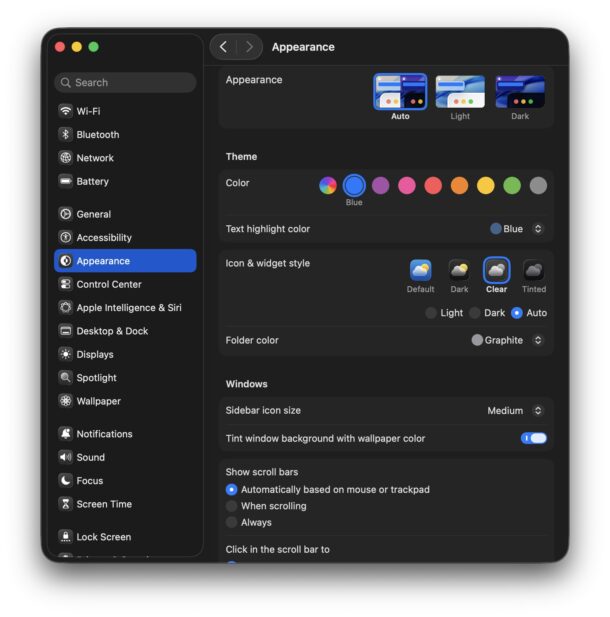Click the Battery sidebar icon

click(66, 181)
